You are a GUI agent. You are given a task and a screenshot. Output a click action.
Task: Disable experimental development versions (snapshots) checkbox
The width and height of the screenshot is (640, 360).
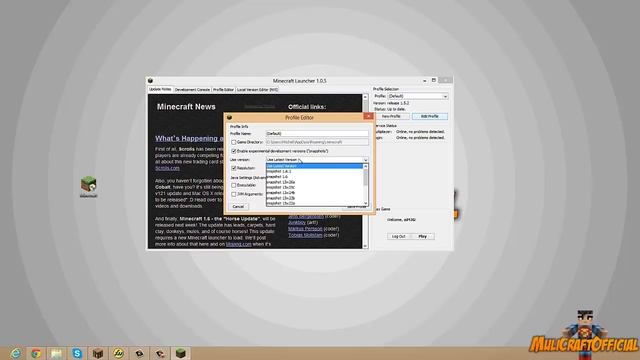pyautogui.click(x=233, y=151)
